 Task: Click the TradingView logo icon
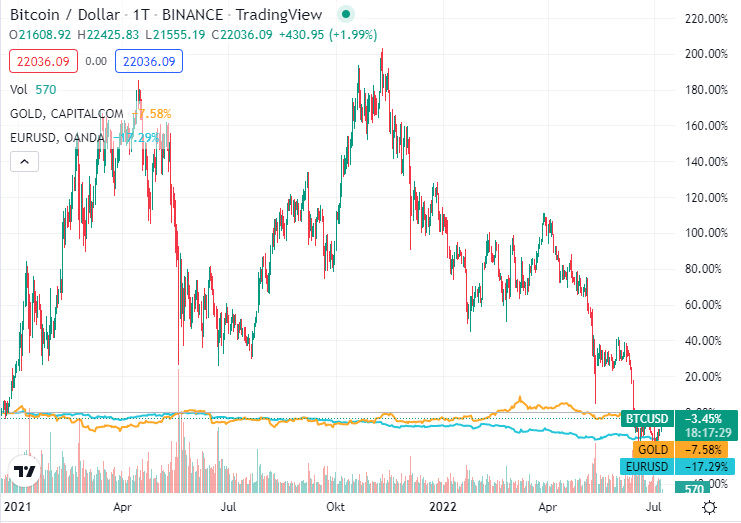pyautogui.click(x=24, y=471)
